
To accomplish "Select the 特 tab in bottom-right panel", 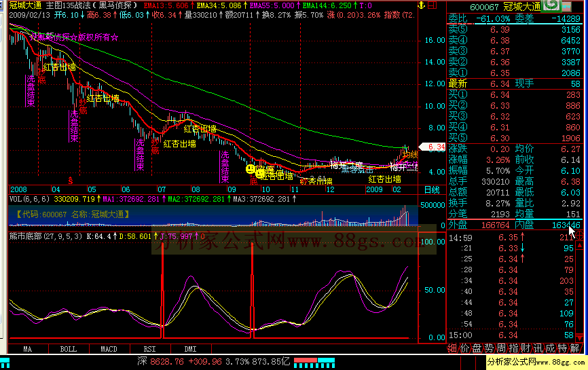I will tap(562, 348).
